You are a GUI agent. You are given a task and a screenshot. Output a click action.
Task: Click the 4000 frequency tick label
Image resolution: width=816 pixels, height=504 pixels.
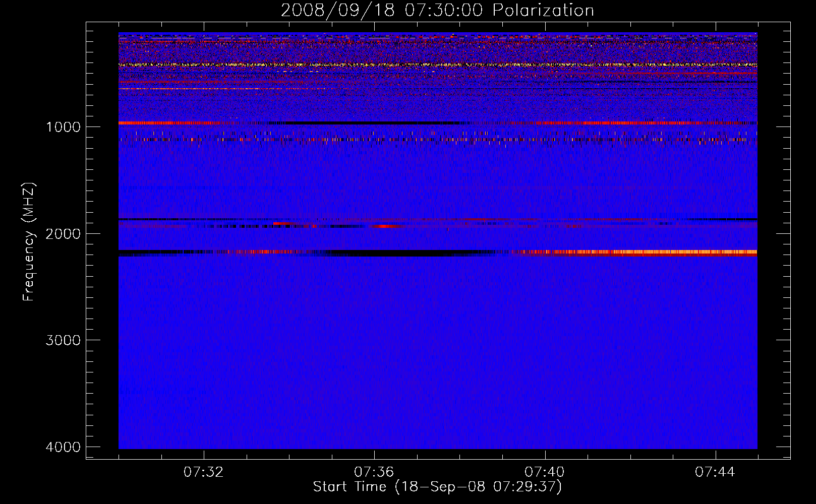(x=63, y=447)
